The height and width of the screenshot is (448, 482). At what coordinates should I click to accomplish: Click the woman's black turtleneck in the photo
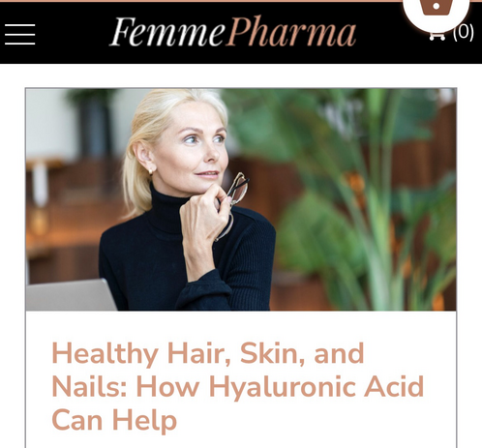(x=187, y=258)
